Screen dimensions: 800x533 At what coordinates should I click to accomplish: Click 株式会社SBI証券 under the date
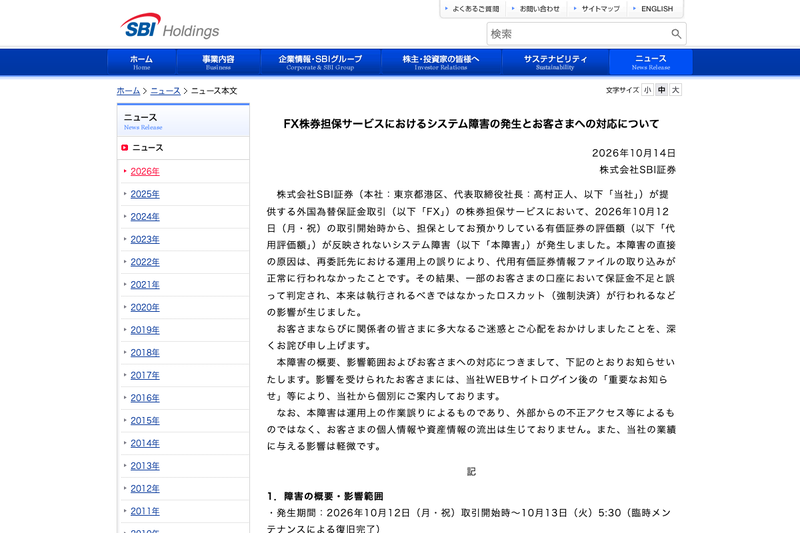coord(637,170)
